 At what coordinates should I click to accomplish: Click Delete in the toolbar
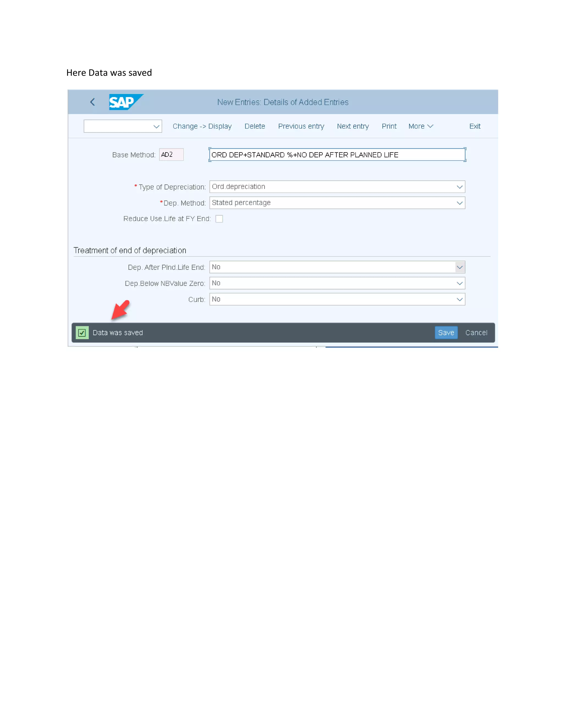(255, 126)
